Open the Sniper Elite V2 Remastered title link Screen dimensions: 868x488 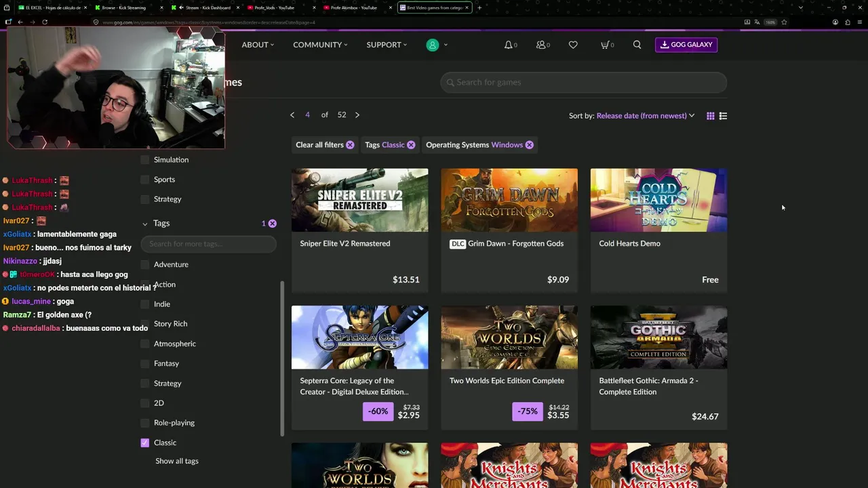[x=345, y=243]
